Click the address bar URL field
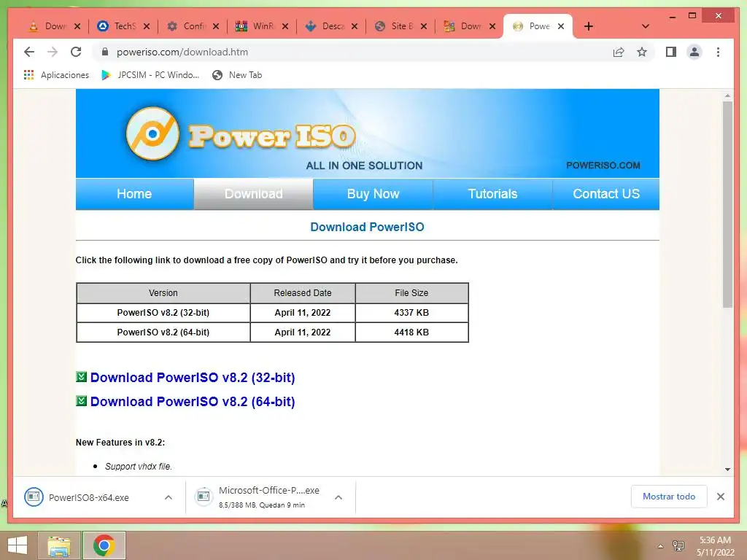Viewport: 747px width, 560px height. [352, 52]
